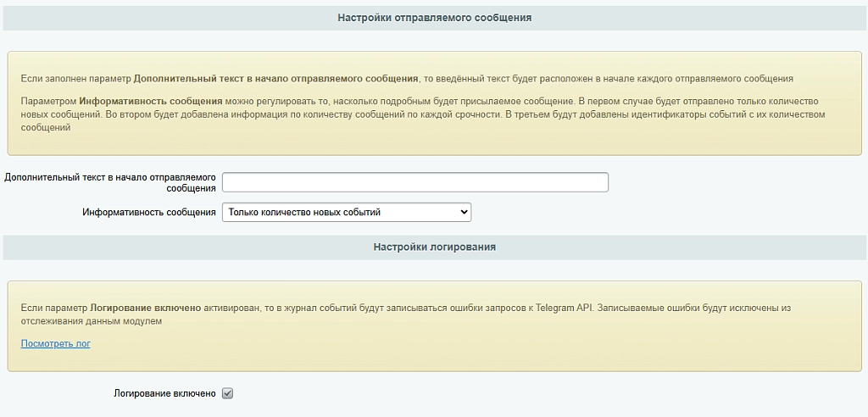
Task: Click the 'Настройки отправляемого сообщения' section header
Action: pyautogui.click(x=435, y=18)
